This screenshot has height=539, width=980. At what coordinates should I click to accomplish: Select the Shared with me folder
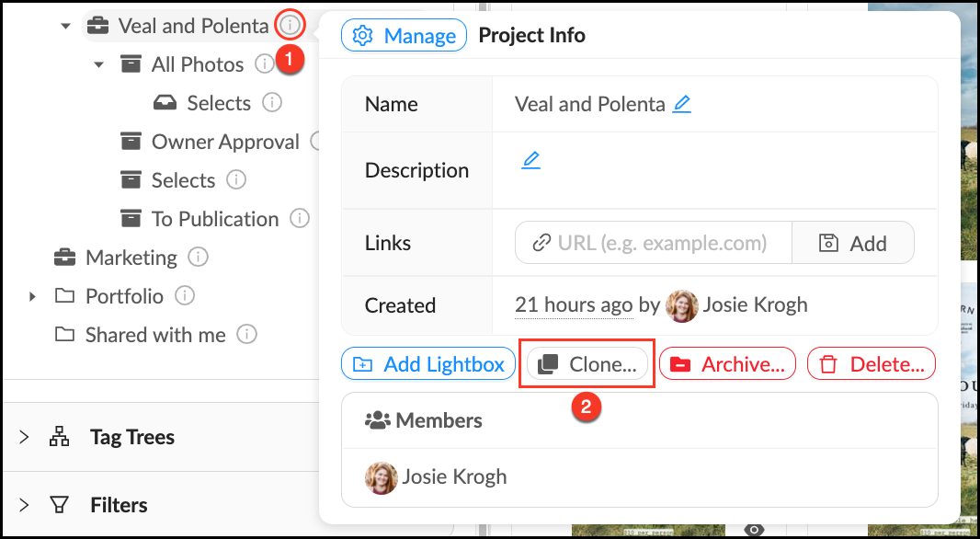(x=155, y=335)
